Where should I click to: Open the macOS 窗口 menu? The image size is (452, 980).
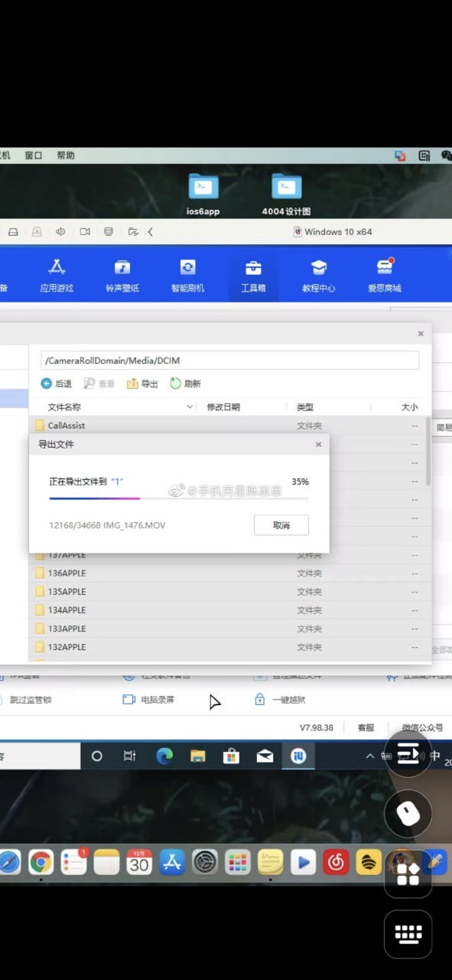[x=34, y=155]
